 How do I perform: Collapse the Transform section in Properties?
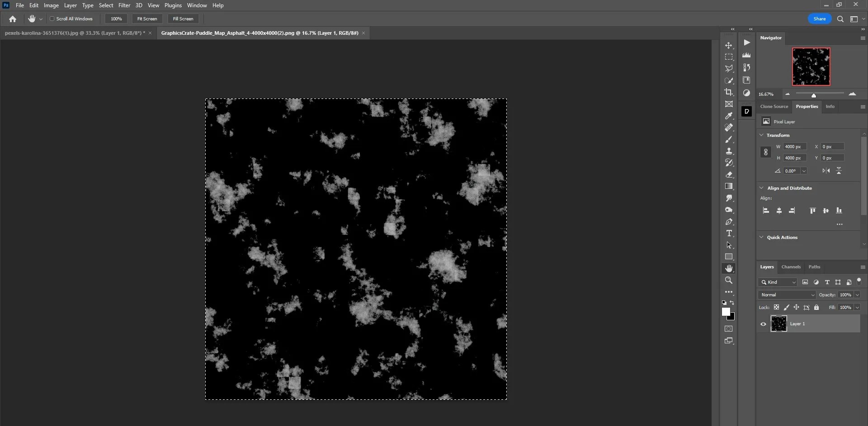pos(762,135)
